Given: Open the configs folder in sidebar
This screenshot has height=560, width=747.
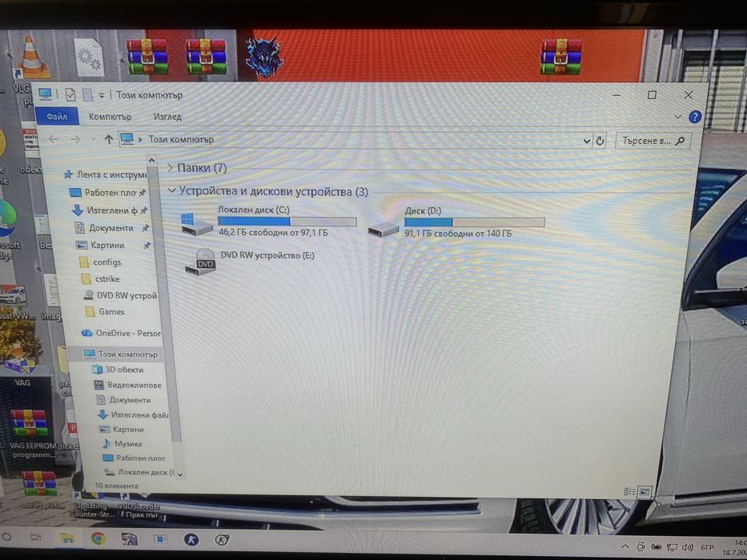Looking at the screenshot, I should tap(100, 262).
